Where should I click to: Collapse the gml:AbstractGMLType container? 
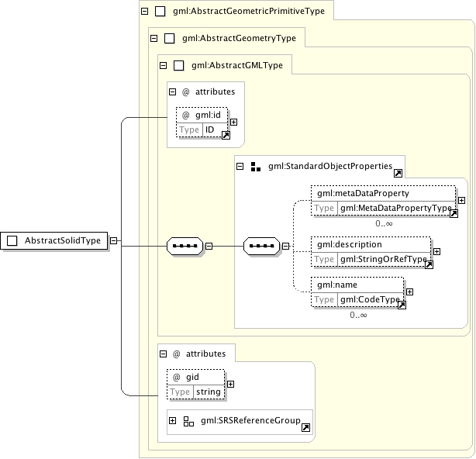coord(164,65)
